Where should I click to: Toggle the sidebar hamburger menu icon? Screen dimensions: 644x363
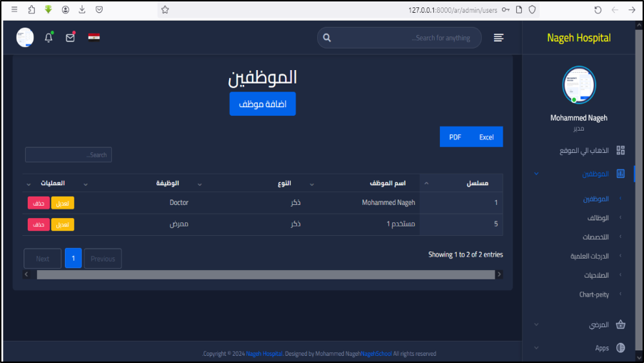click(x=498, y=38)
